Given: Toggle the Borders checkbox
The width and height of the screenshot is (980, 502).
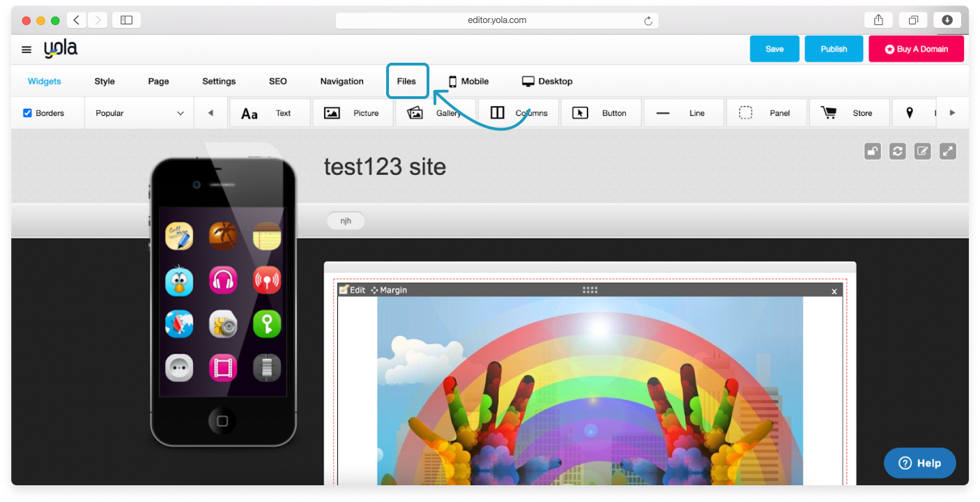Looking at the screenshot, I should tap(28, 113).
